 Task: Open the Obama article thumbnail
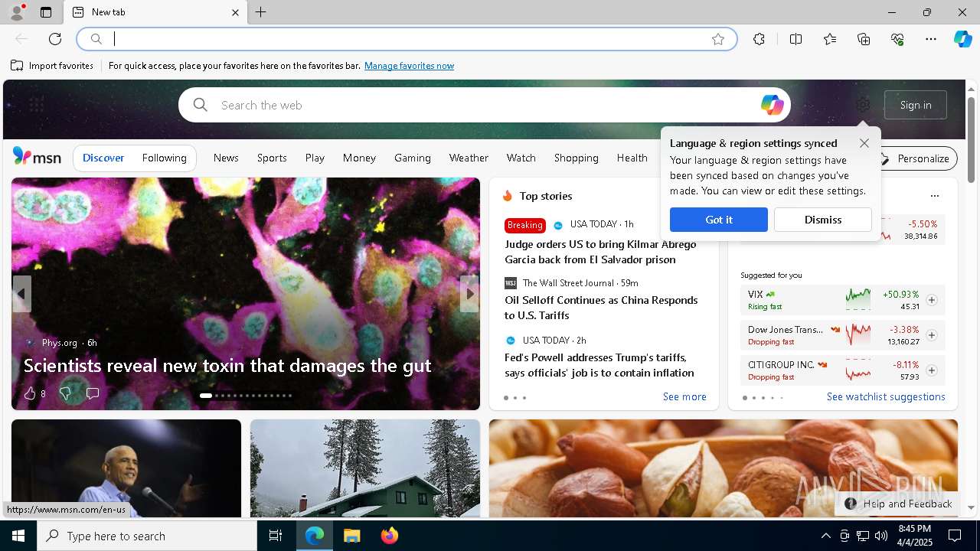(126, 468)
